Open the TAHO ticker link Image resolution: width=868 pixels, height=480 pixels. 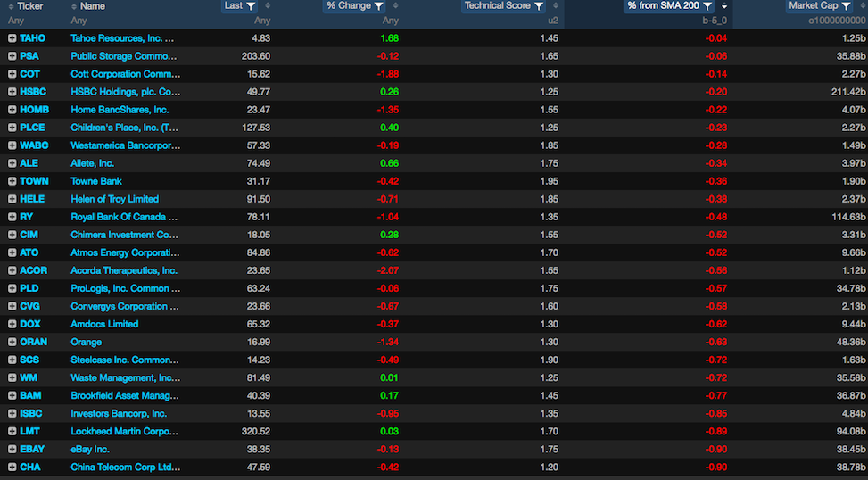(33, 38)
